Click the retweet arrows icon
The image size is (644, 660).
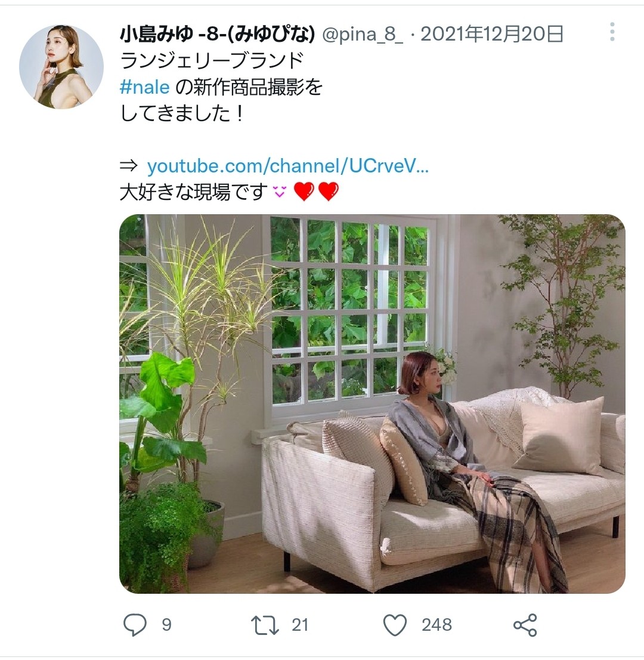tap(265, 625)
